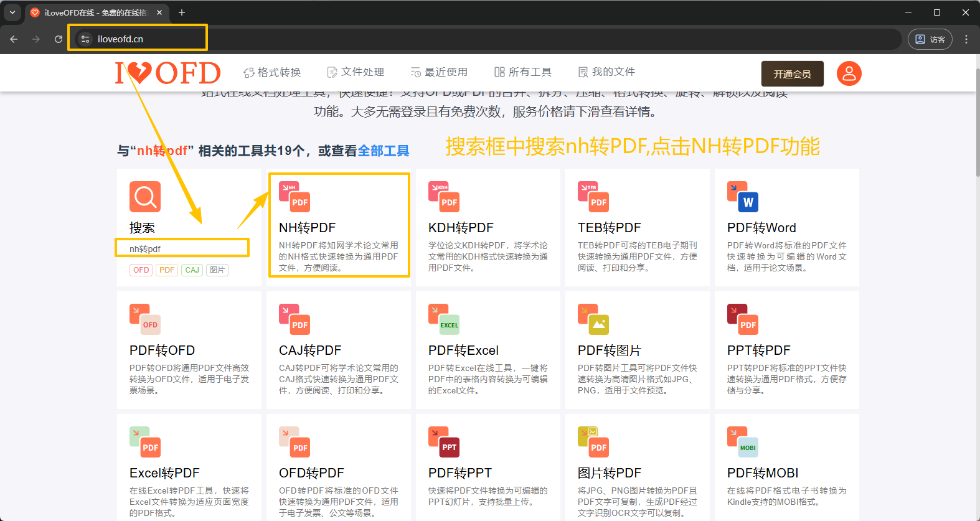Viewport: 980px width, 521px height.
Task: Filter by the 图片 tag
Action: click(217, 270)
